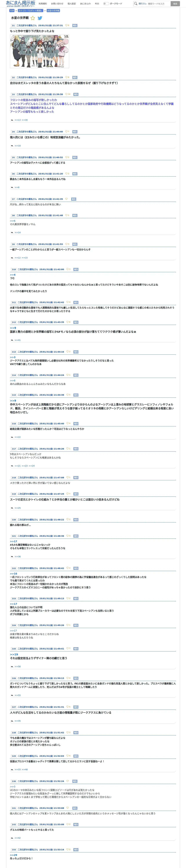Open the 現行スレ search scope selector
Viewport: 186px width, 868px height.
tap(142, 4)
